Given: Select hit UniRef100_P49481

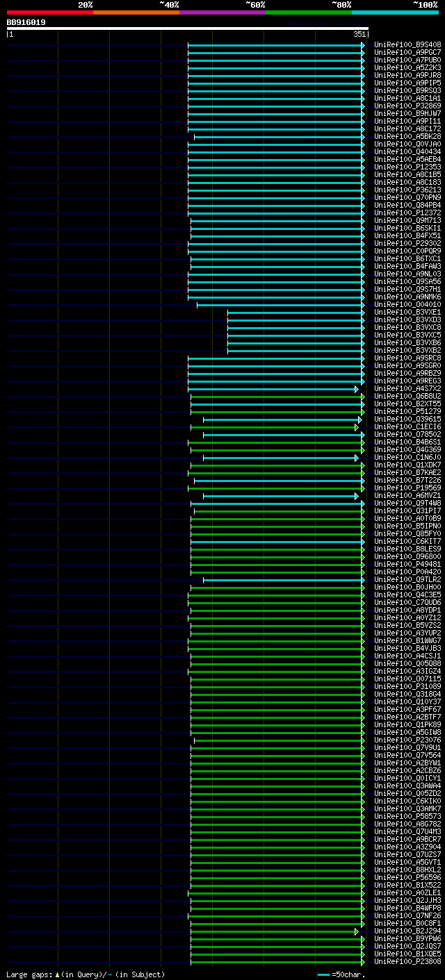Looking at the screenshot, I should click(x=407, y=565).
